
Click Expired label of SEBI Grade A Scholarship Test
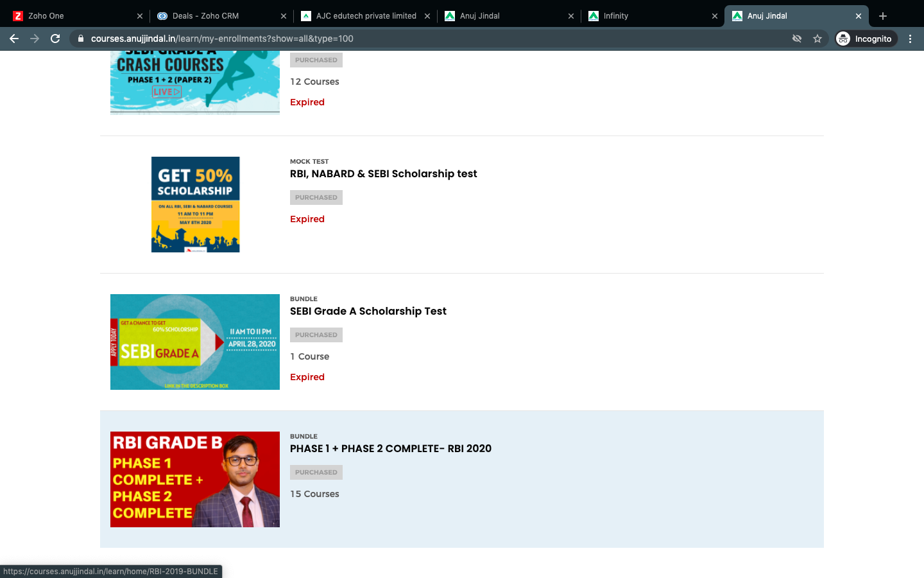tap(307, 377)
